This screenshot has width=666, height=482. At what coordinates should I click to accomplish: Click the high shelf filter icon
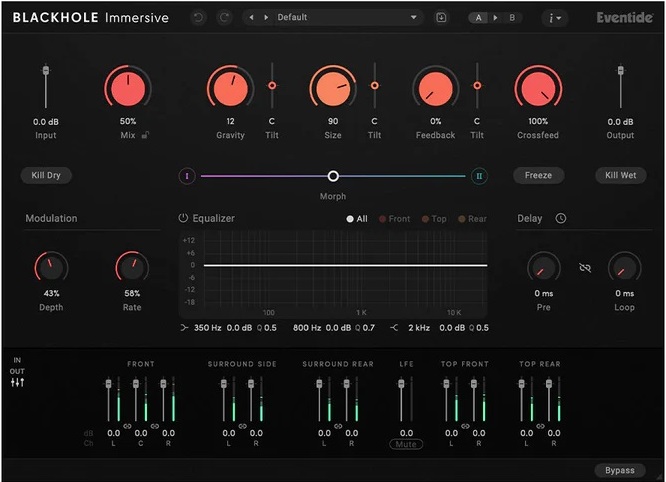pos(394,327)
